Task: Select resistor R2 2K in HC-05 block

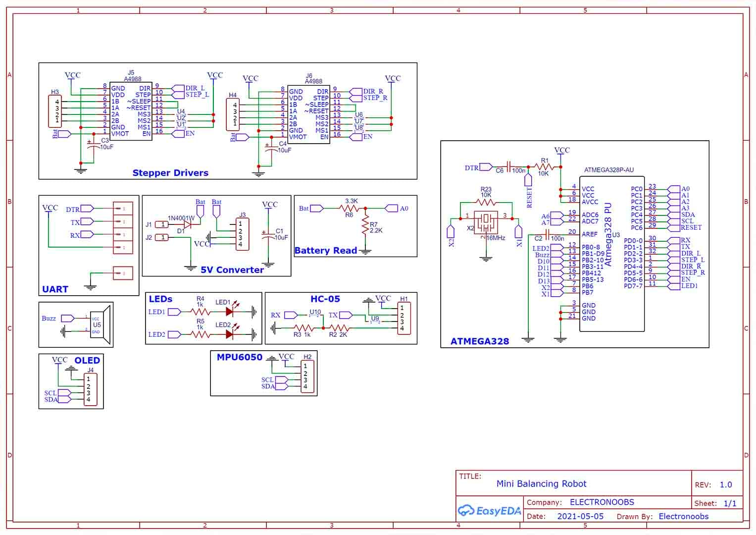Action: (x=340, y=328)
